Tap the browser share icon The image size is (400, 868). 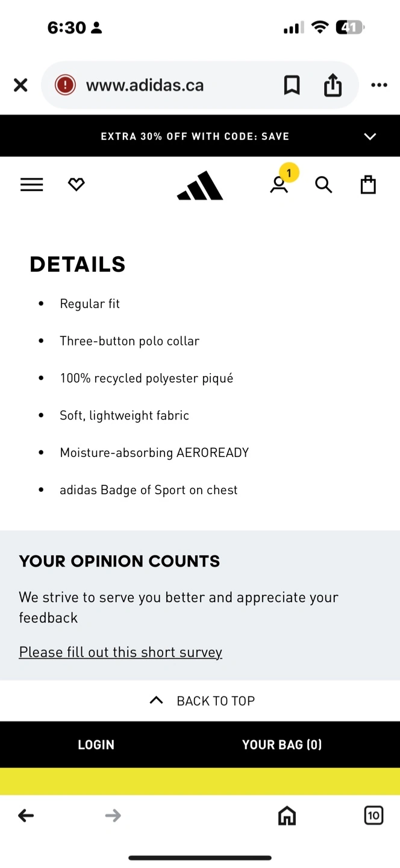click(x=333, y=86)
